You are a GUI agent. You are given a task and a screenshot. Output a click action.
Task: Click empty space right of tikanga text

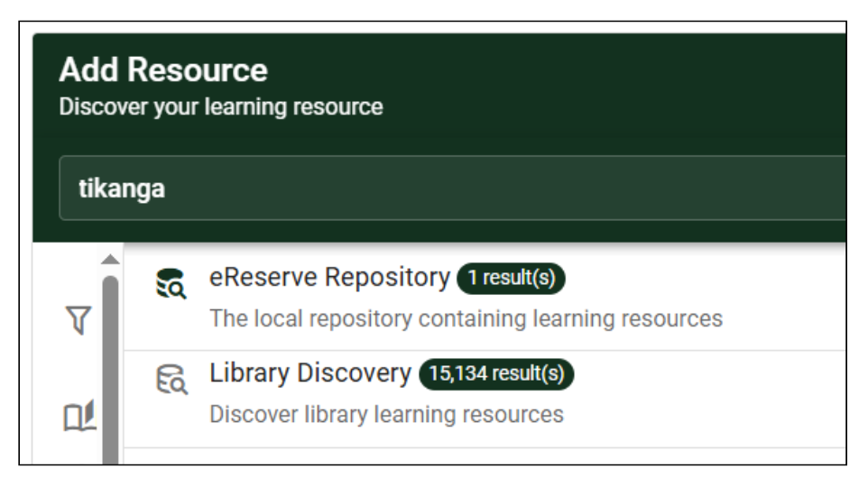[x=498, y=188]
